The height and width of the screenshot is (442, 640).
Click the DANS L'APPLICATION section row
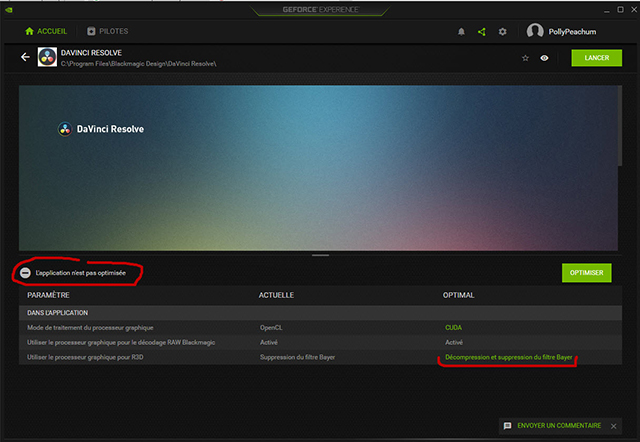(320, 313)
